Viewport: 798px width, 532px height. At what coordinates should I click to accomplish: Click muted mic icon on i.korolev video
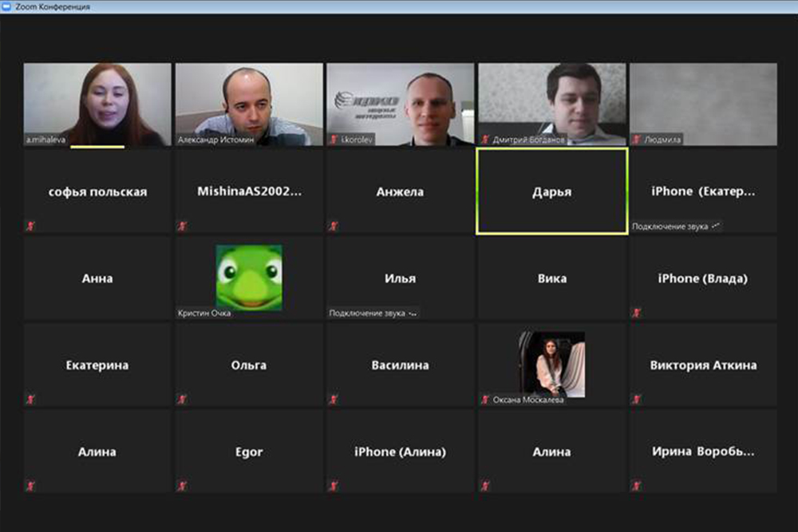click(x=334, y=140)
